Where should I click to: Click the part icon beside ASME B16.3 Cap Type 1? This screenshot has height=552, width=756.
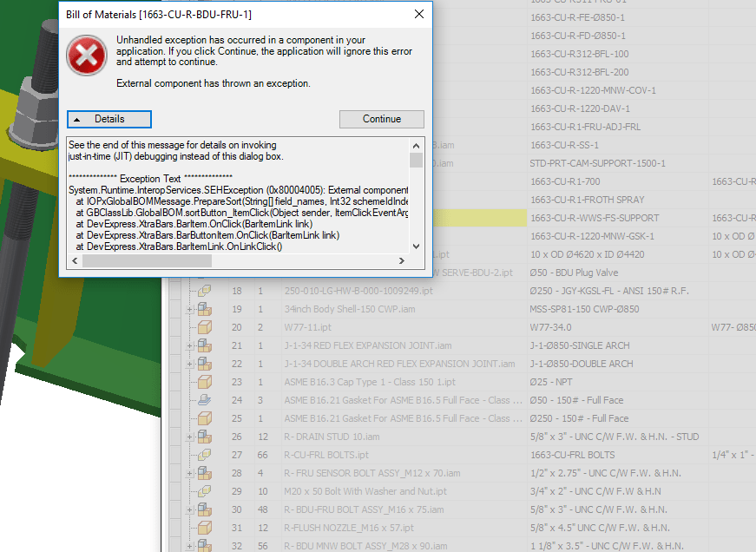204,382
